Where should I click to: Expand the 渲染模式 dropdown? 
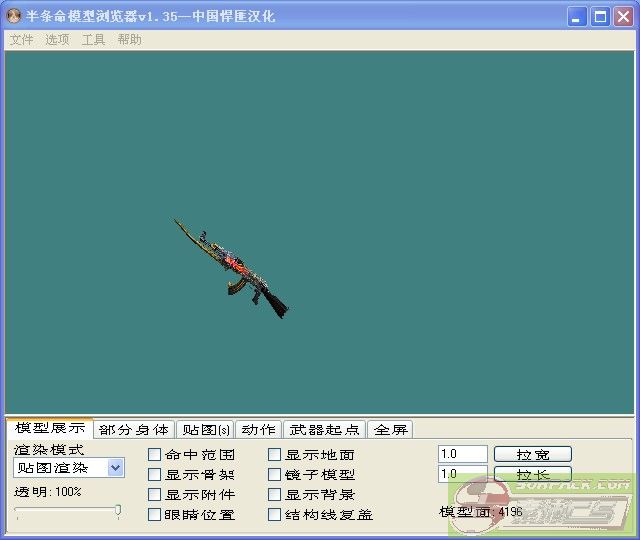(x=115, y=468)
